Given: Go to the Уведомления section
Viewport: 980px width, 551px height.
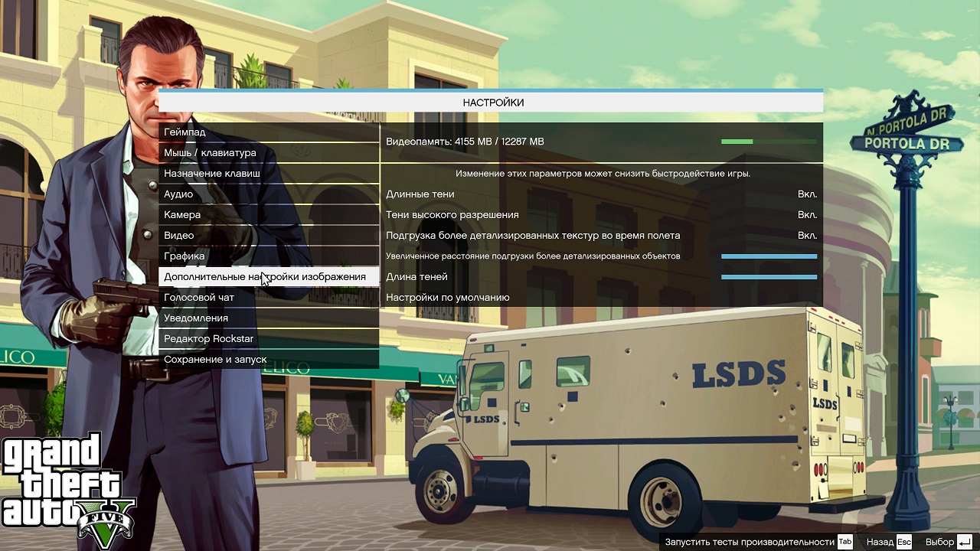Looking at the screenshot, I should [x=269, y=318].
